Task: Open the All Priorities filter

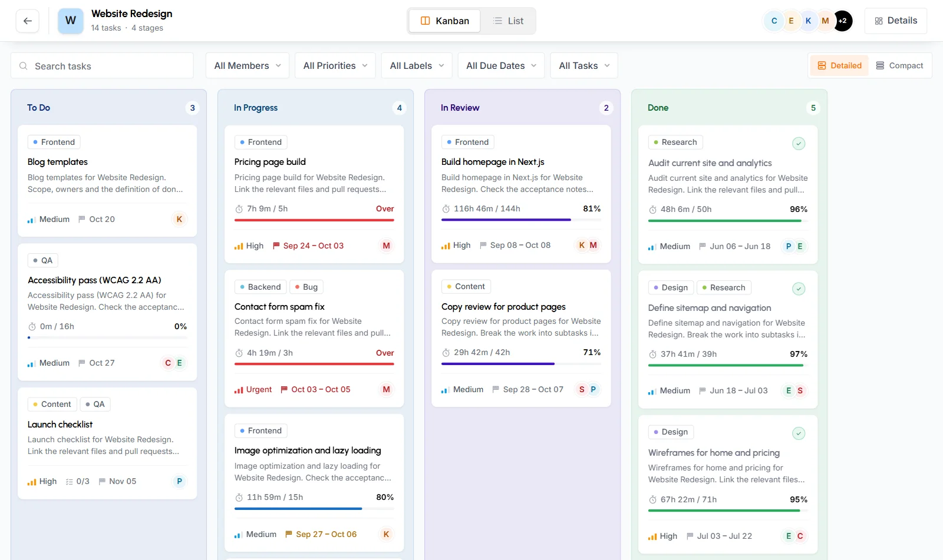Action: click(x=335, y=65)
